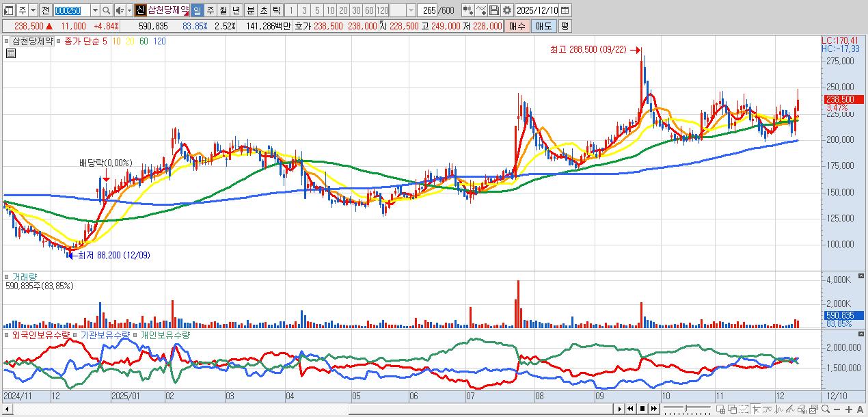Click the fast-forward button in bottom bar

pyautogui.click(x=654, y=409)
